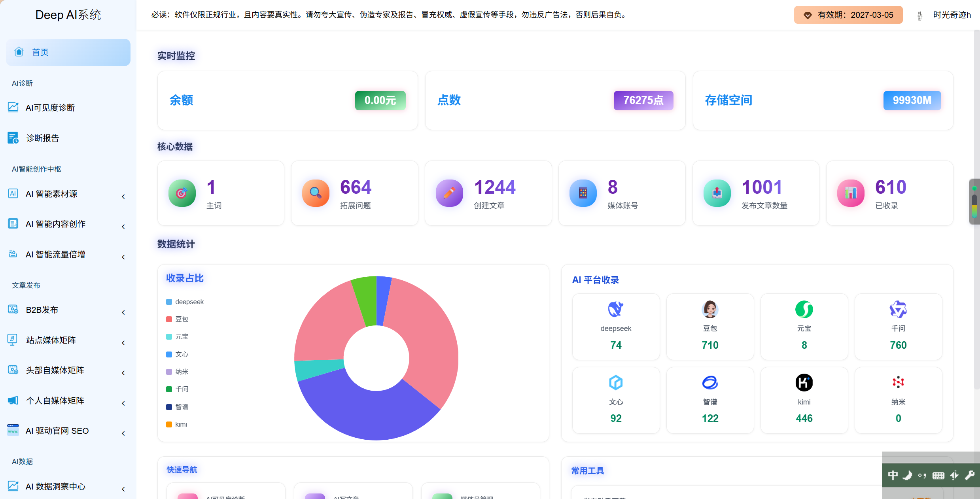Open IME soft keyboard icon
Screen dimensions: 980x499
point(938,475)
